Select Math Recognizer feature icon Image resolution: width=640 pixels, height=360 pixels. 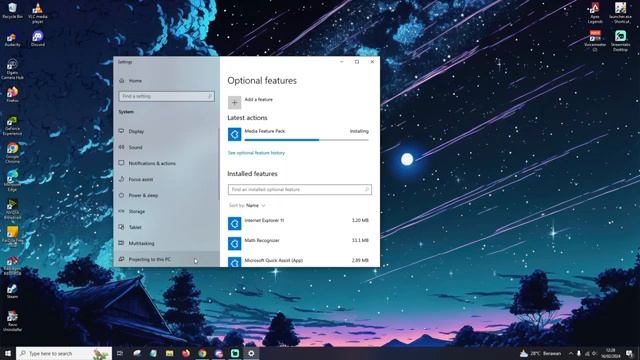[x=234, y=243]
